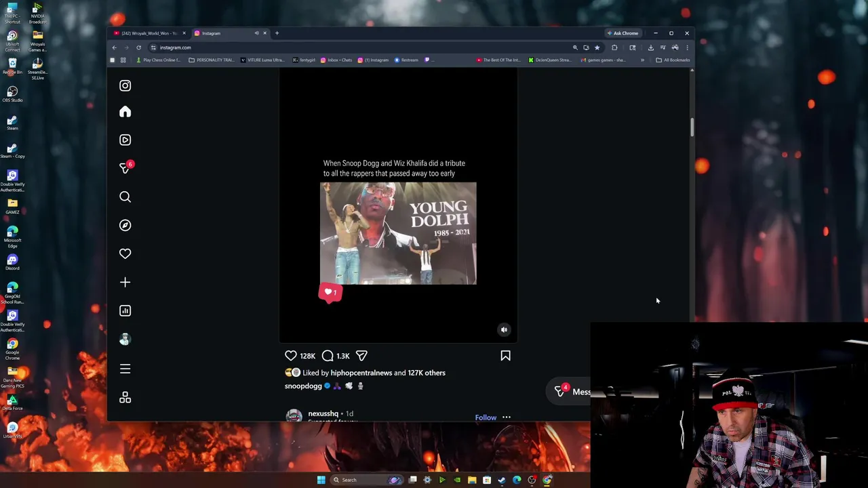Open Steam from the taskbar
This screenshot has width=868, height=488.
[x=502, y=480]
